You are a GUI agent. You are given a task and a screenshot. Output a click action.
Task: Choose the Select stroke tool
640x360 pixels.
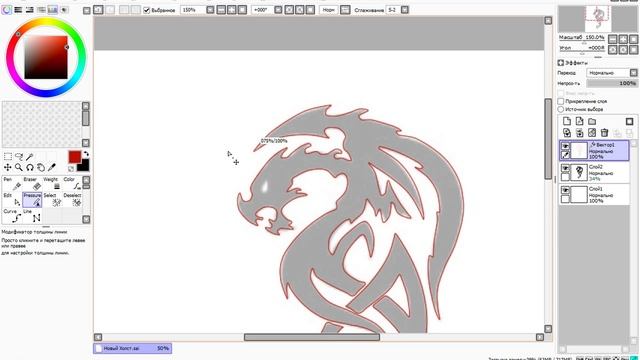tap(51, 200)
